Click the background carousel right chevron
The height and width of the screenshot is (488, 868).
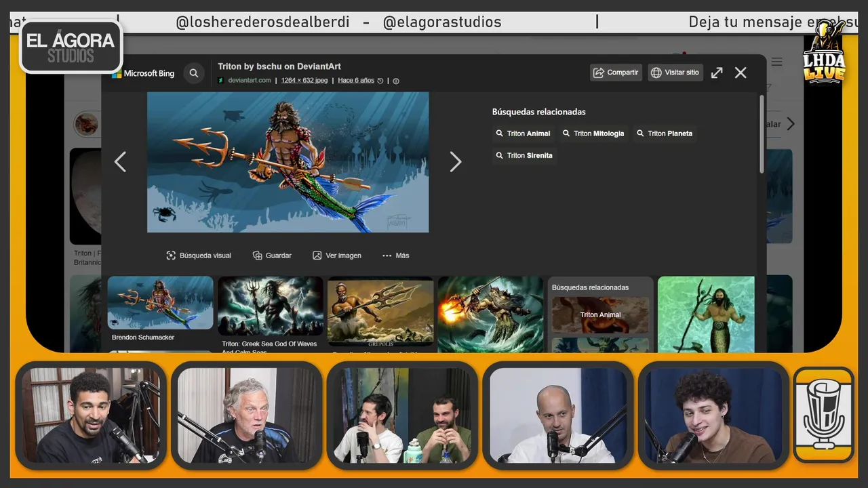pos(790,124)
